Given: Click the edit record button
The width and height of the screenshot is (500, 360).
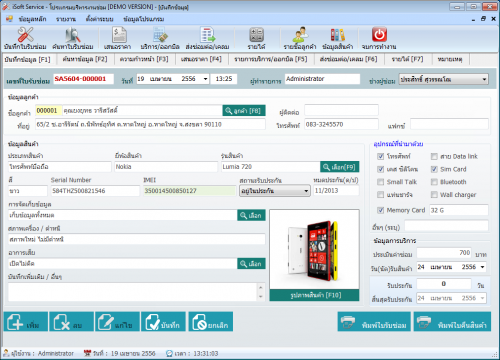Looking at the screenshot, I should click(x=117, y=322).
